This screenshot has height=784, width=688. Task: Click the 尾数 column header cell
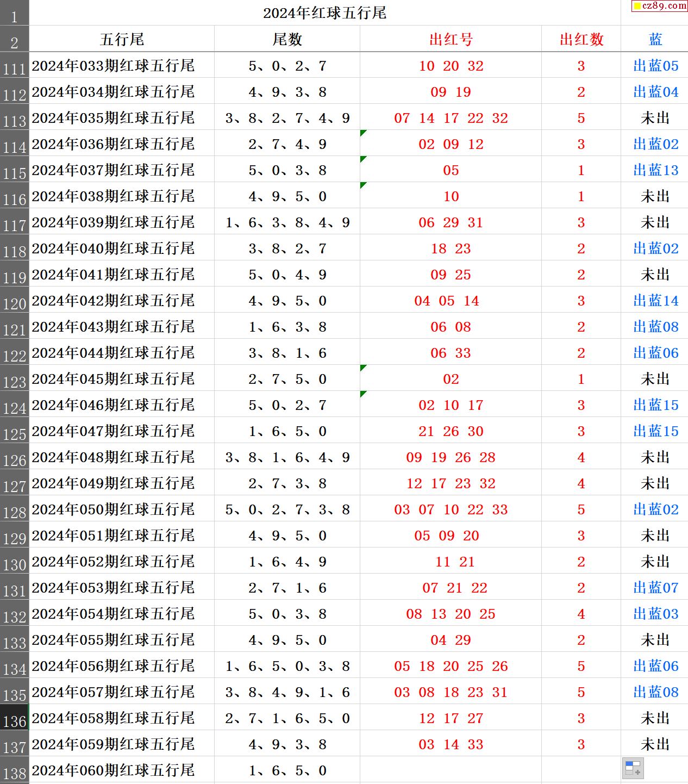(287, 40)
